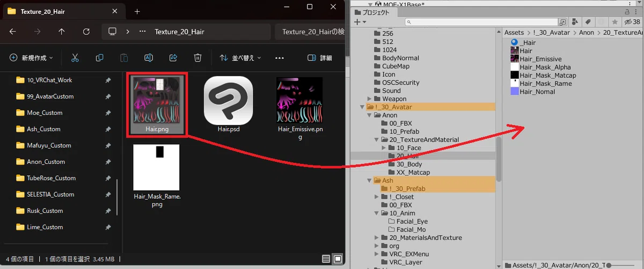Viewport: 644px width, 269px height.
Task: Click the Share icon in Explorer toolbar
Action: [173, 58]
